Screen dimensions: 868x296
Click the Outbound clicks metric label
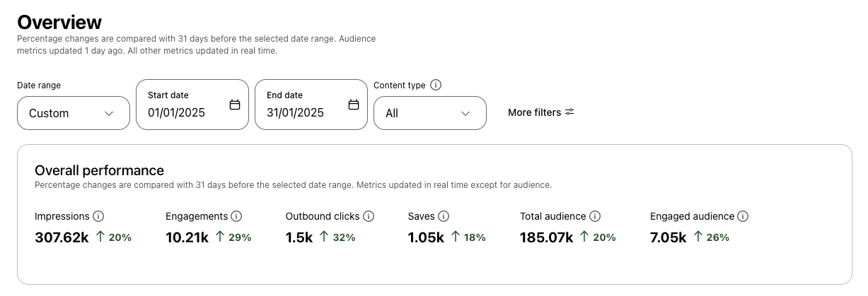pyautogui.click(x=323, y=216)
